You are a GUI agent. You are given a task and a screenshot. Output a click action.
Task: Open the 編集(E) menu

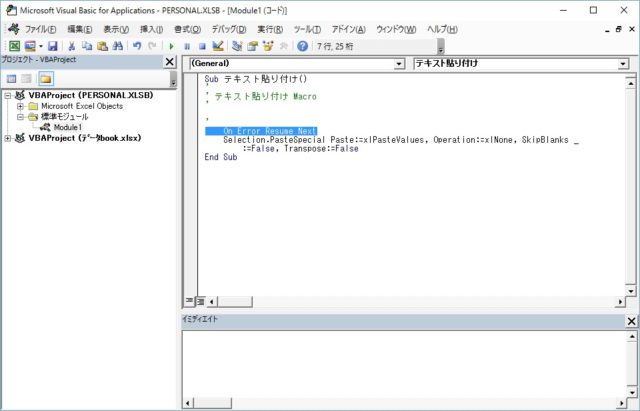(80, 29)
